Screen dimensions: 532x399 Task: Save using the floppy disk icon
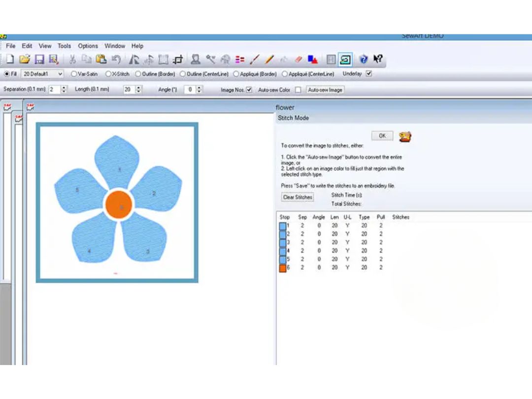[39, 60]
